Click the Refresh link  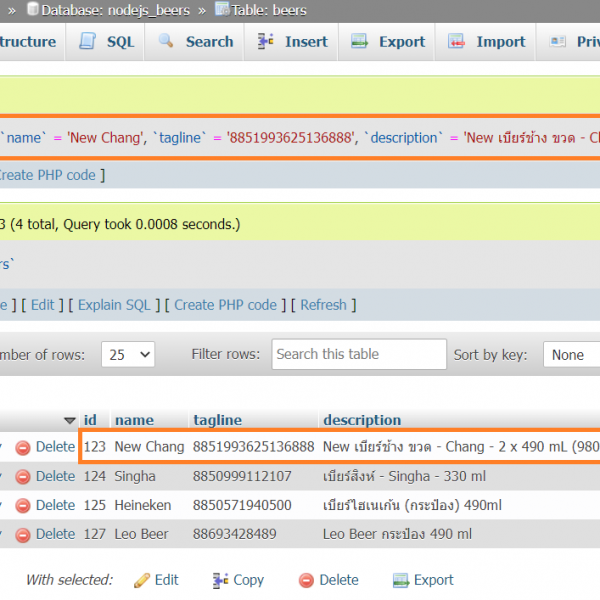(323, 305)
